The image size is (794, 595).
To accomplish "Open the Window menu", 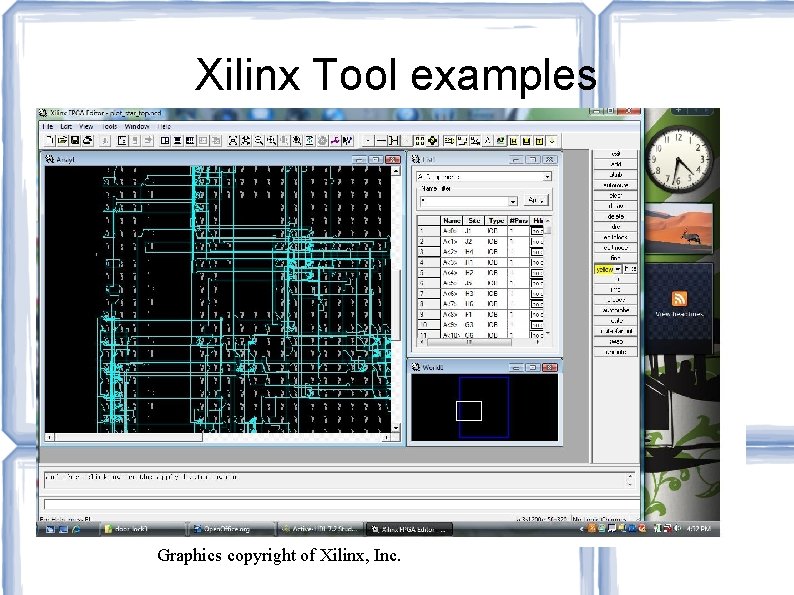I will (x=137, y=126).
